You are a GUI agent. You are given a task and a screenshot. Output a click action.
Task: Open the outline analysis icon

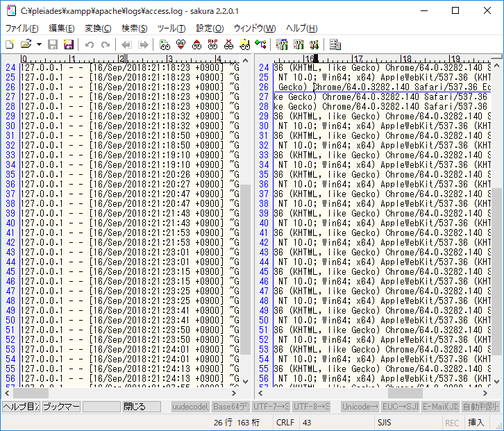tap(260, 44)
